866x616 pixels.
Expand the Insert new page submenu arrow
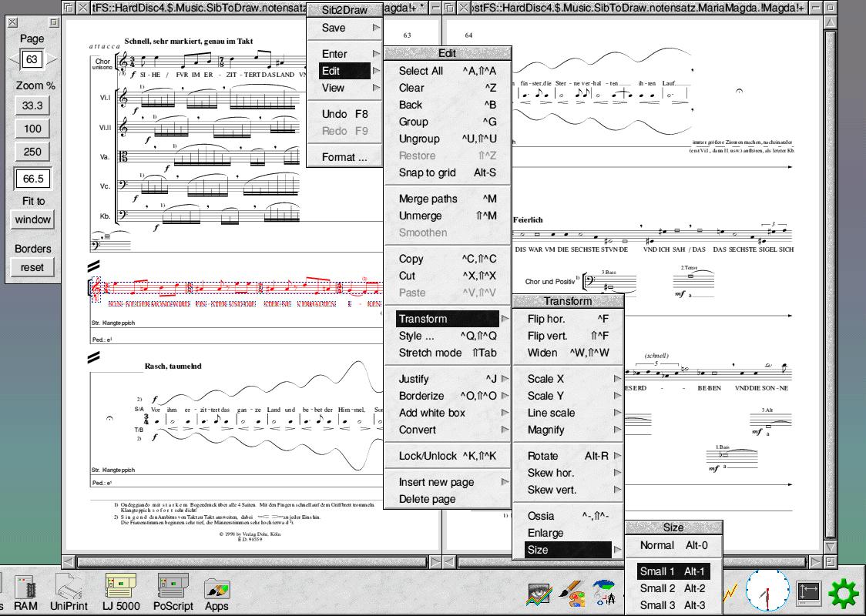504,482
